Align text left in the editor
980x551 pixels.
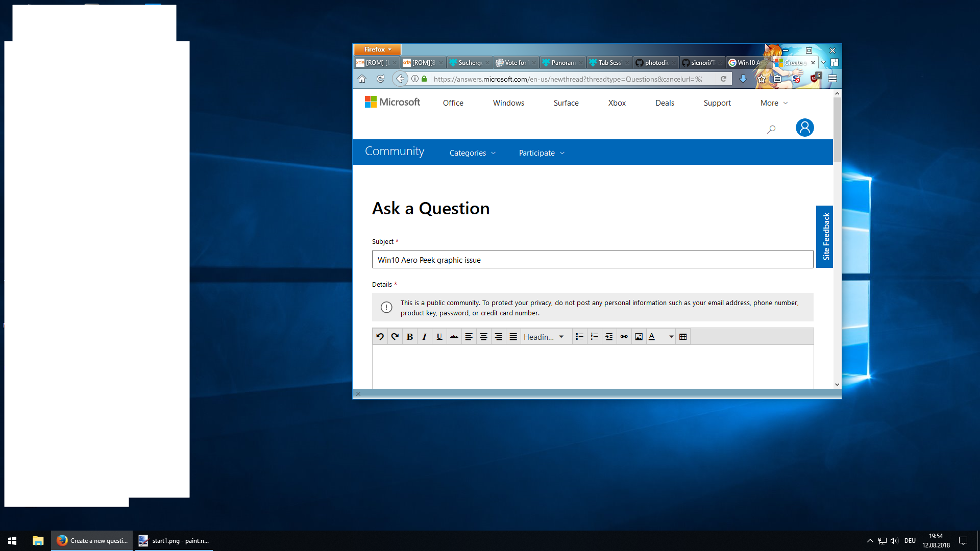tap(469, 337)
